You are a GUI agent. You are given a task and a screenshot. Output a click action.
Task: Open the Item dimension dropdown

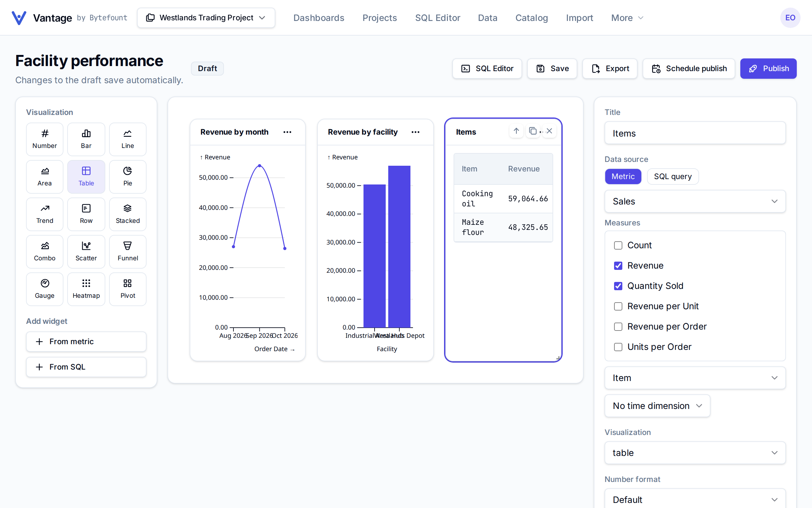point(695,378)
